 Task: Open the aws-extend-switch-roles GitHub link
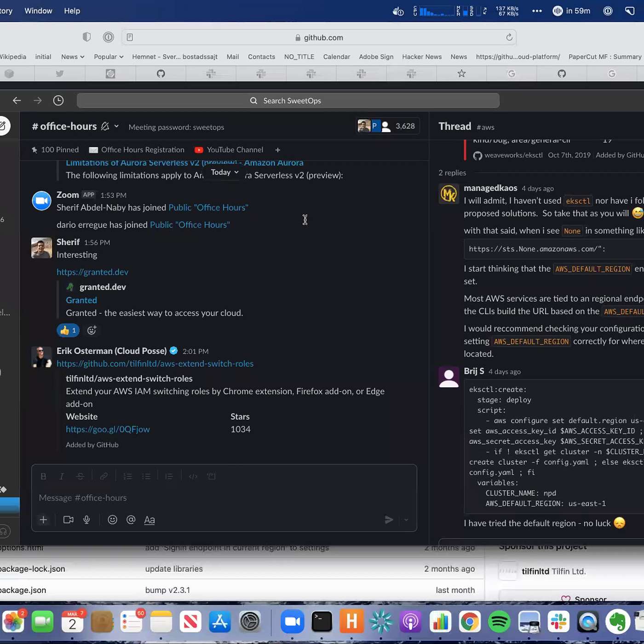coord(155,363)
